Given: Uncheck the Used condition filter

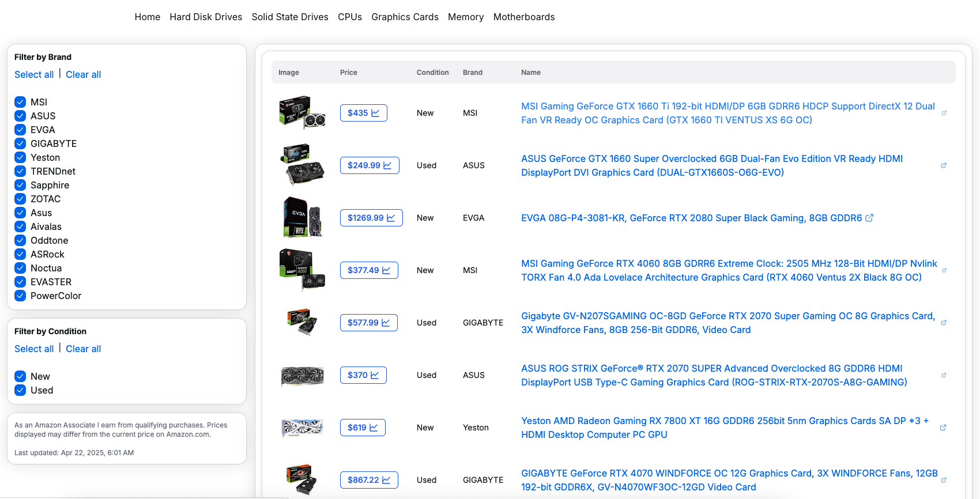Looking at the screenshot, I should (20, 390).
